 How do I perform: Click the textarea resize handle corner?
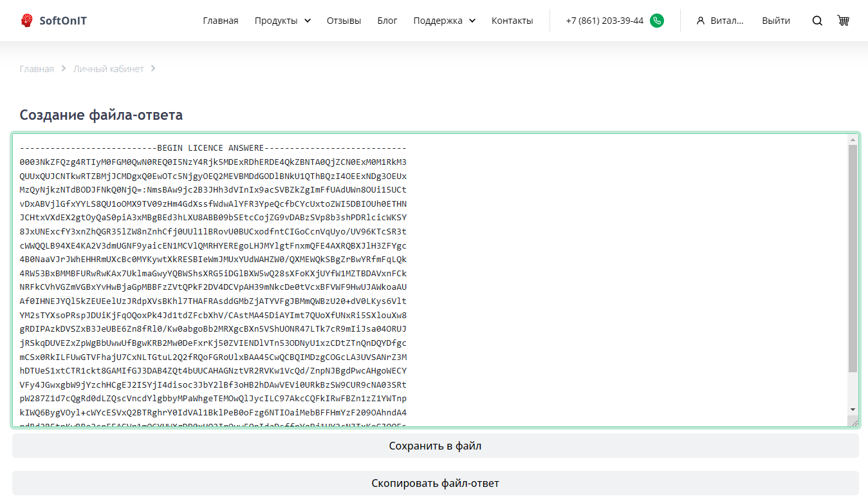(853, 421)
